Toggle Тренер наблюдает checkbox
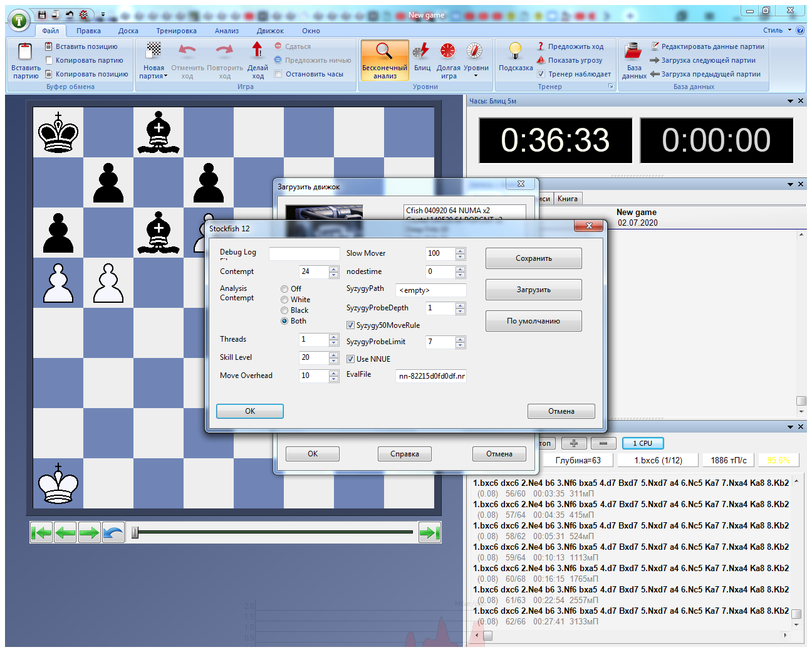Image resolution: width=812 pixels, height=652 pixels. [541, 74]
